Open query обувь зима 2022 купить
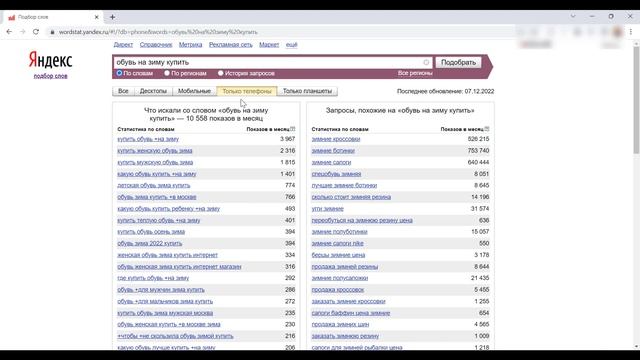Image resolution: width=640 pixels, height=360 pixels. (149, 243)
